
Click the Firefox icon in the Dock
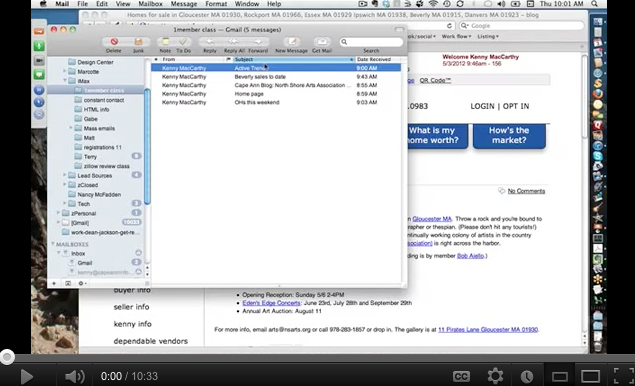click(x=598, y=94)
